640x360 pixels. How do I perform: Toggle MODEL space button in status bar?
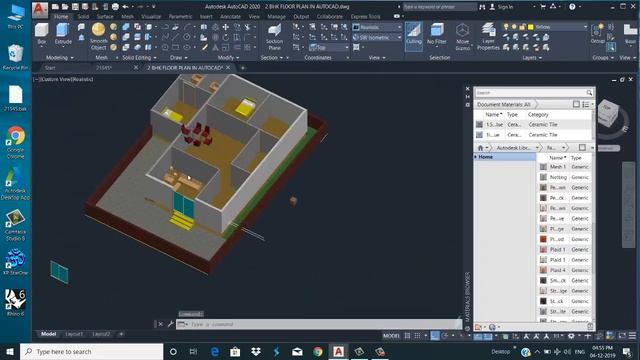(x=391, y=336)
